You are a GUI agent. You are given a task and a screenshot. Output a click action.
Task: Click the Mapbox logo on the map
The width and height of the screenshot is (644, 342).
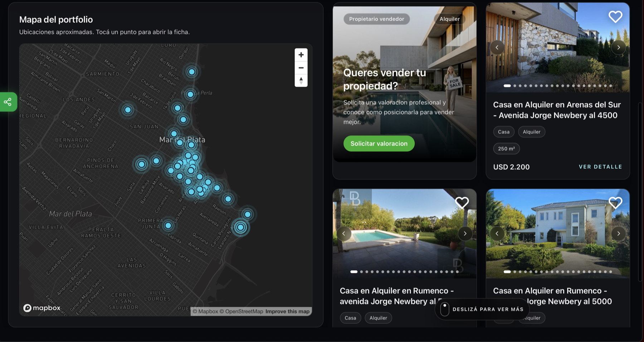(x=42, y=308)
